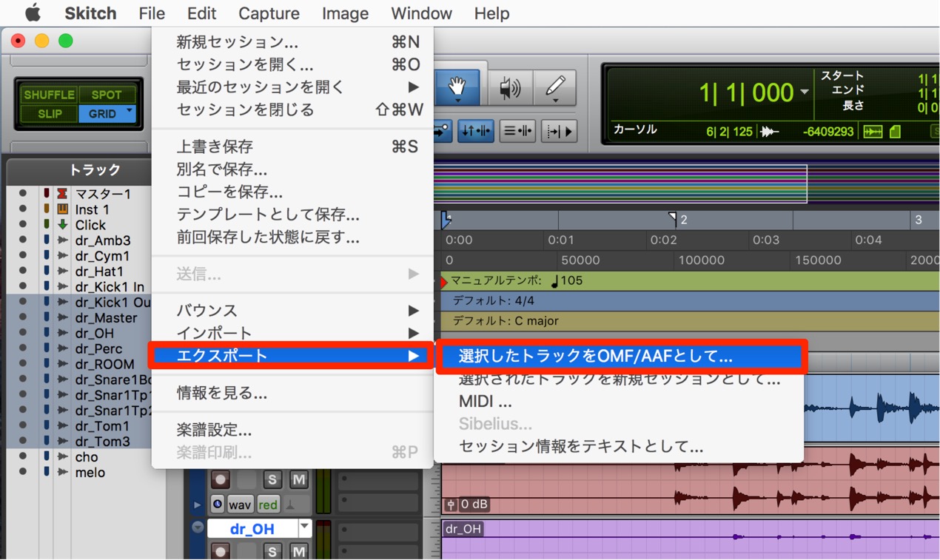Open the dr_OH track name dropdown
Screen dimensions: 940x560
pyautogui.click(x=305, y=527)
